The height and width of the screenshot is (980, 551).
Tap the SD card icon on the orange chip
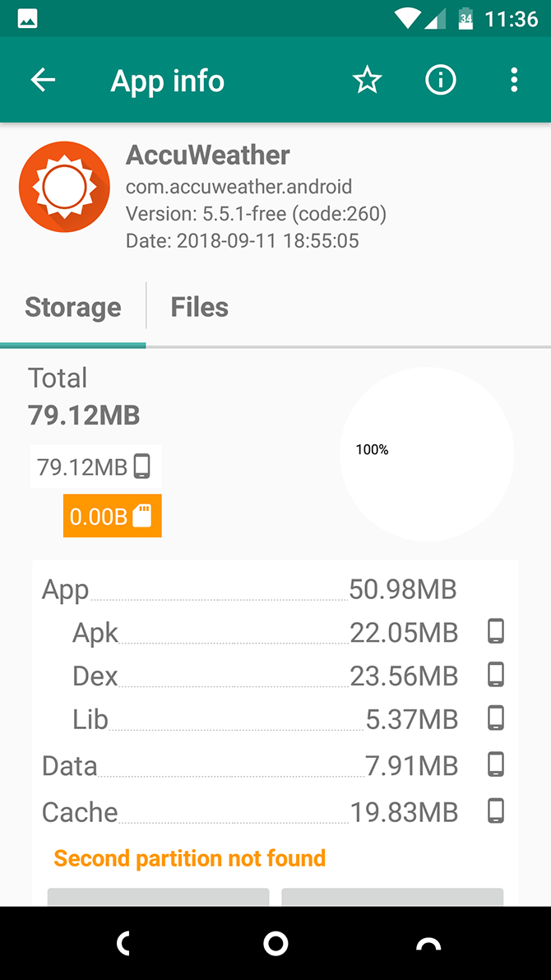[x=145, y=516]
